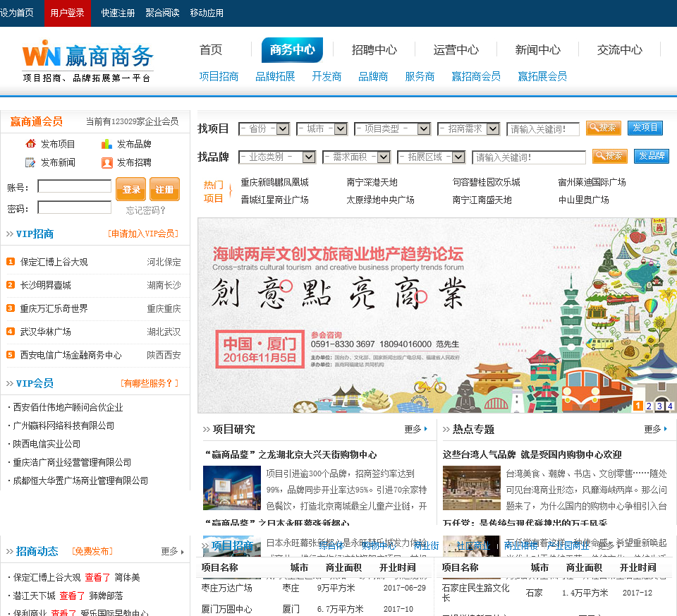Click the 发品牌 button
Image resolution: width=677 pixels, height=616 pixels.
click(652, 156)
